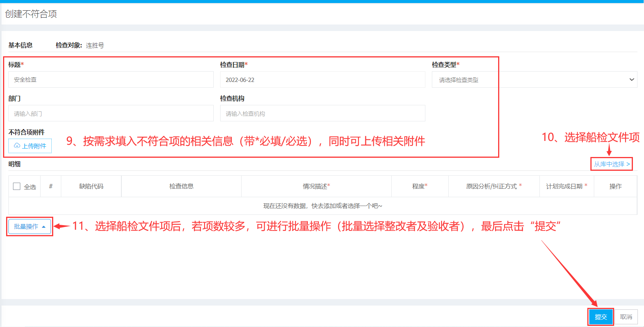
Task: Click the 创建不符合项 page title
Action: point(31,14)
